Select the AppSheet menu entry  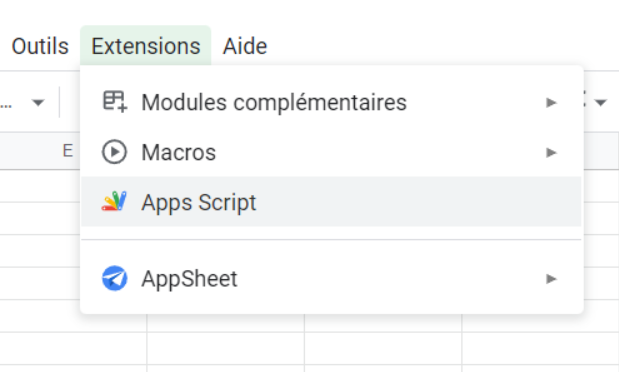coord(331,278)
